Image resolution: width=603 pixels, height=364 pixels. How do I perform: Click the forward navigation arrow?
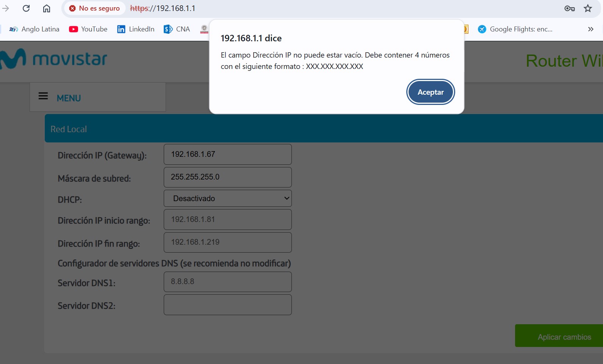tap(6, 8)
